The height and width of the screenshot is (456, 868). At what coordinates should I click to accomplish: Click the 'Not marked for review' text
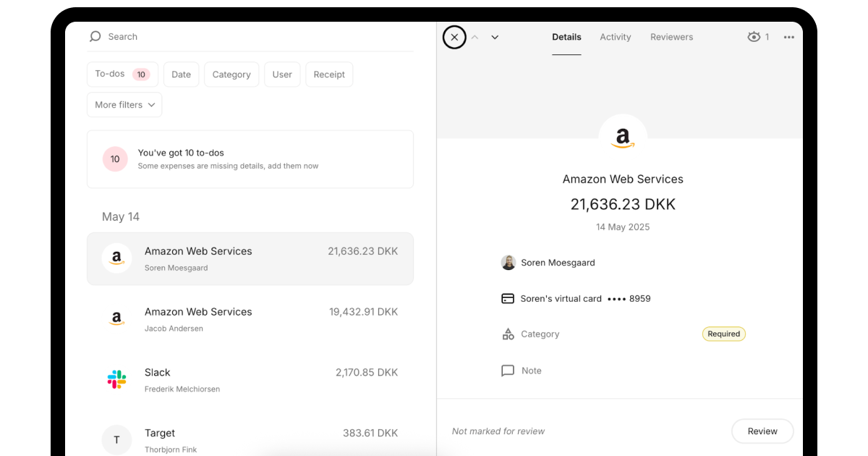click(498, 431)
